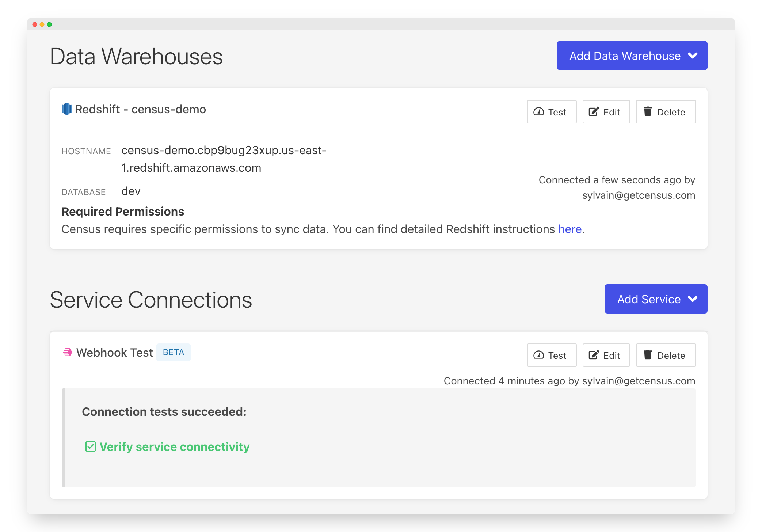Click the Webhook Test pink logo icon
Screen dimensions: 762x532
68,352
